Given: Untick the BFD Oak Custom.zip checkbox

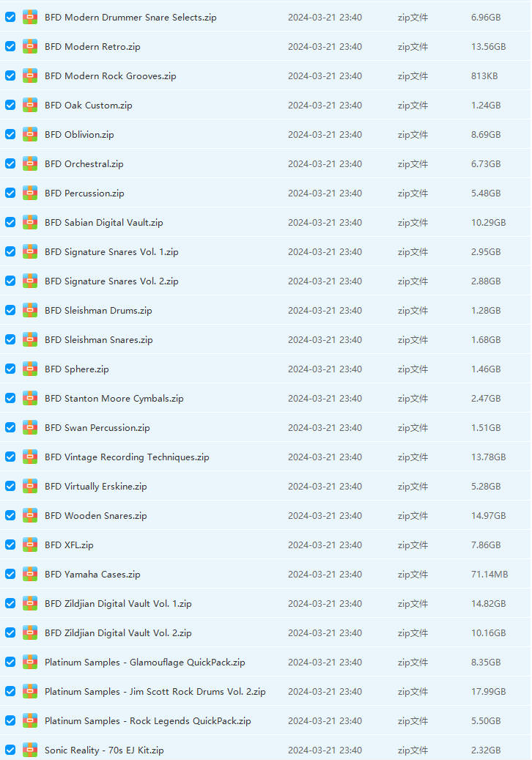Looking at the screenshot, I should pos(10,105).
